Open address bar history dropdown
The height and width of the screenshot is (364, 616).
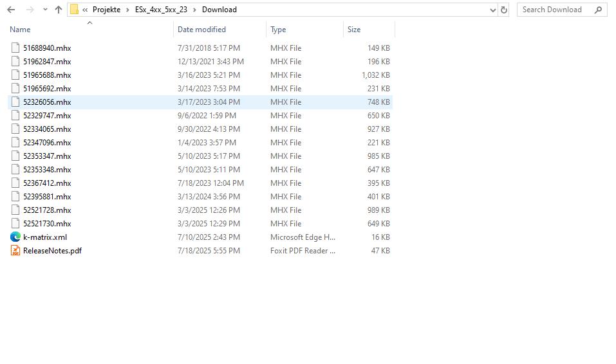point(492,10)
